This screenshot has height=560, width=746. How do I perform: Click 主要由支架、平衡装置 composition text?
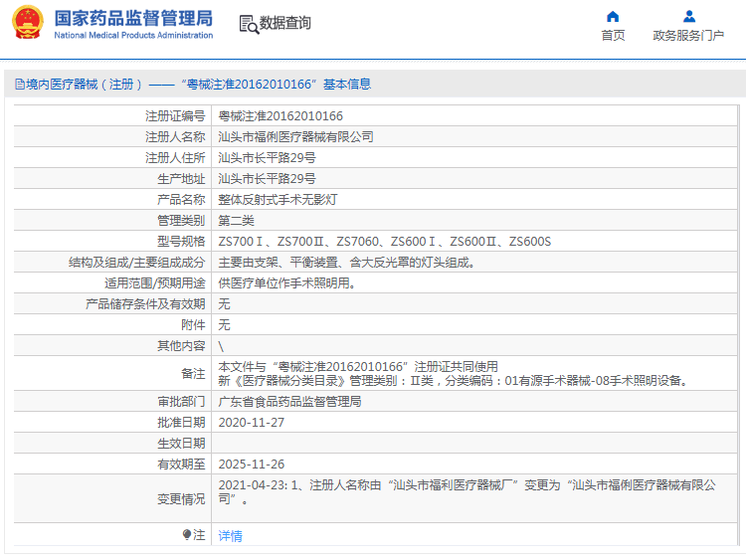point(346,263)
